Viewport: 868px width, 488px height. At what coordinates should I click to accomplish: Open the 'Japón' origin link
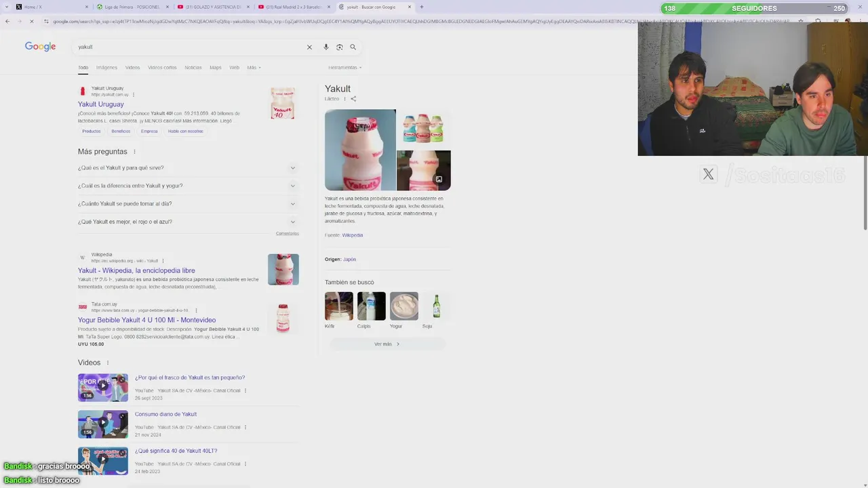click(349, 260)
